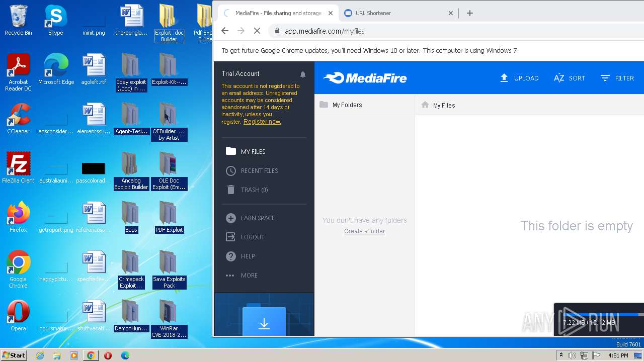Select the PDF Exploit folder icon
The height and width of the screenshot is (362, 644).
(x=169, y=217)
